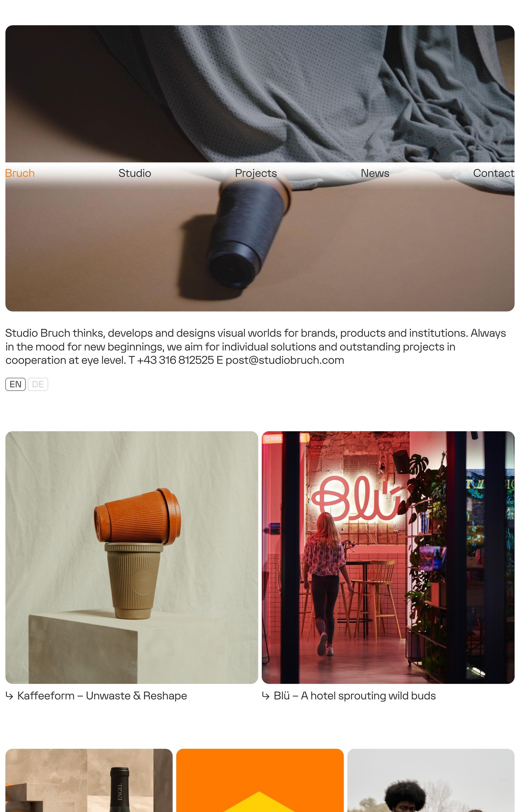Open the Engel wine bottle thumbnail
The height and width of the screenshot is (812, 520).
pos(89,780)
